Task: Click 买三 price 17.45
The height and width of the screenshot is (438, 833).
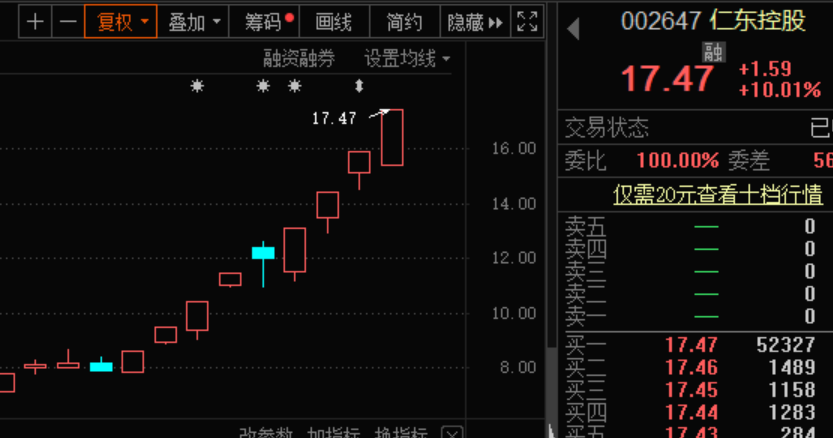Action: (691, 390)
